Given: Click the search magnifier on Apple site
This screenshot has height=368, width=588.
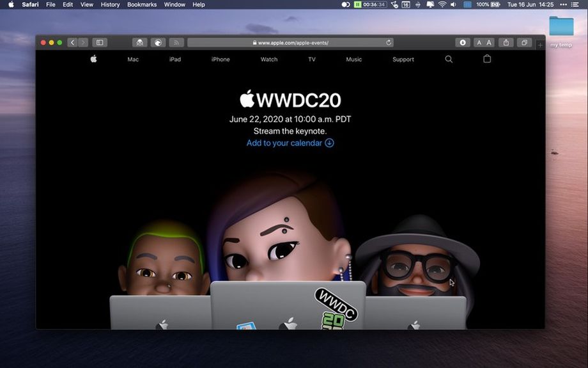Looking at the screenshot, I should (449, 60).
